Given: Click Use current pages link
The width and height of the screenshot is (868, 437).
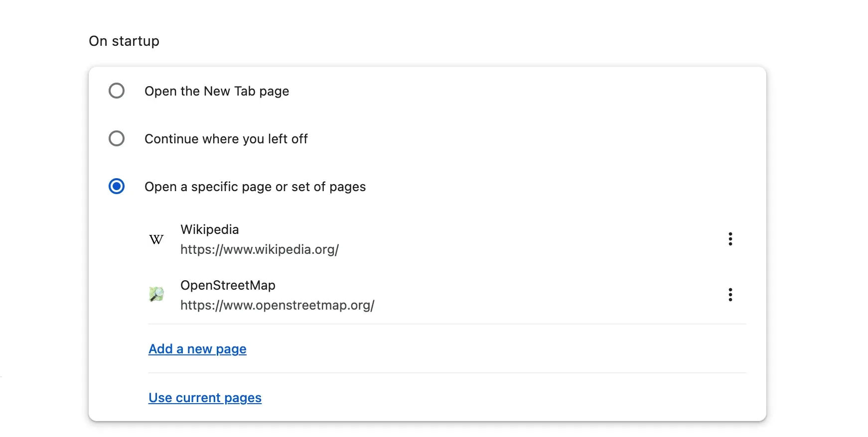Looking at the screenshot, I should click(x=205, y=398).
